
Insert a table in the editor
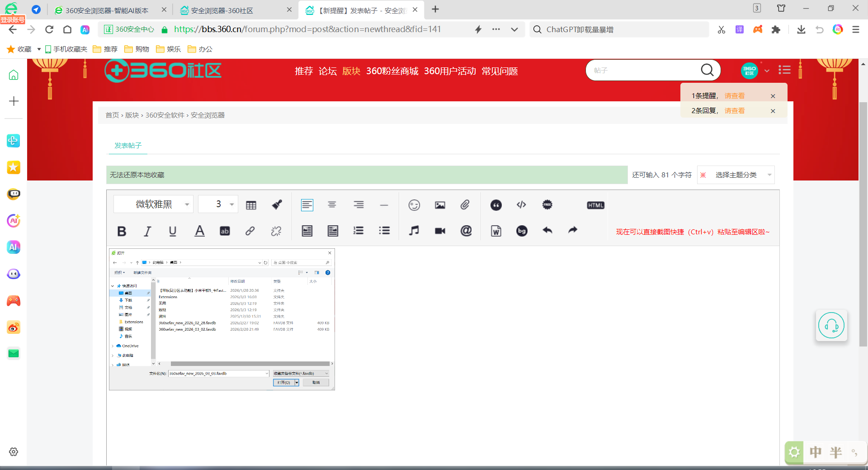click(251, 205)
